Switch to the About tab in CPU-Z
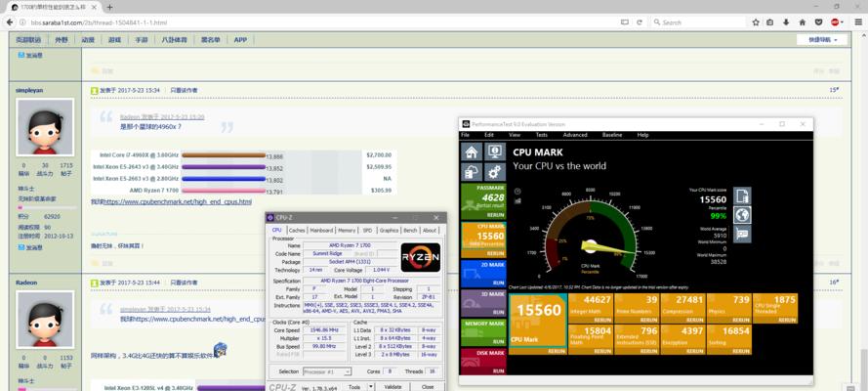Viewport: 868px width, 391px height. 429,231
